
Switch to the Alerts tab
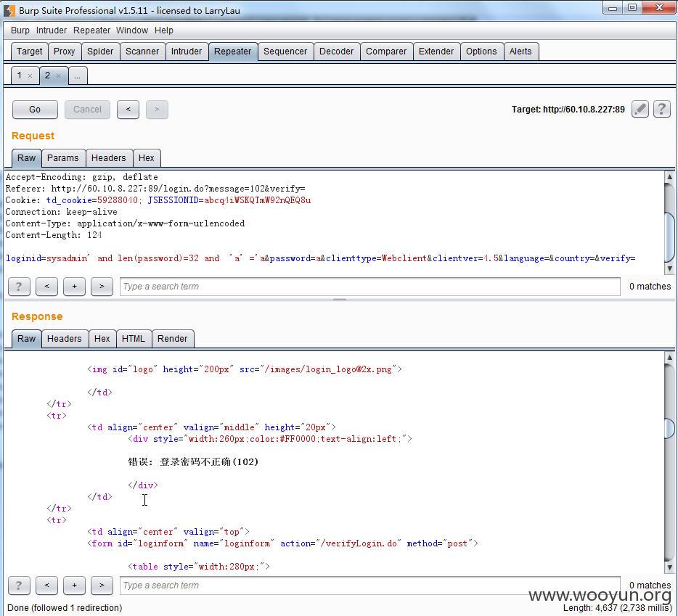tap(520, 52)
